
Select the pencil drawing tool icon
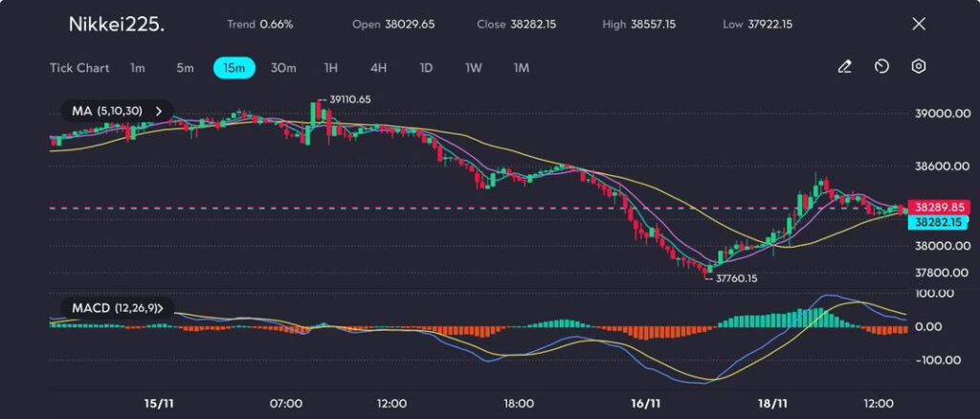point(844,67)
